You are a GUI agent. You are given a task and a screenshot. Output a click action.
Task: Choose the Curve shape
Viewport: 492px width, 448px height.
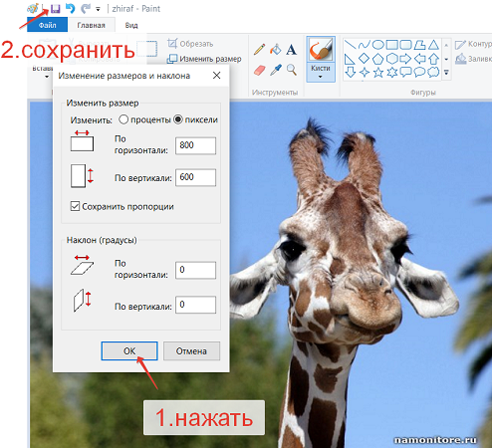(365, 45)
